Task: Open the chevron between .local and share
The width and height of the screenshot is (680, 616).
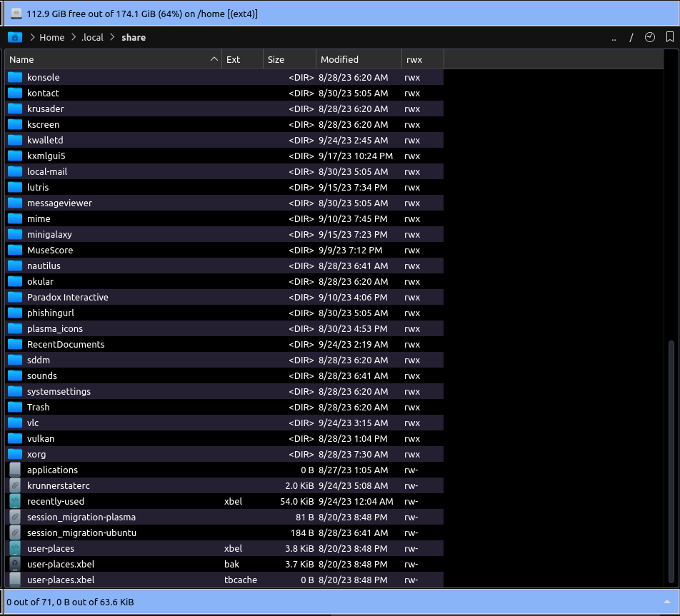Action: 112,37
